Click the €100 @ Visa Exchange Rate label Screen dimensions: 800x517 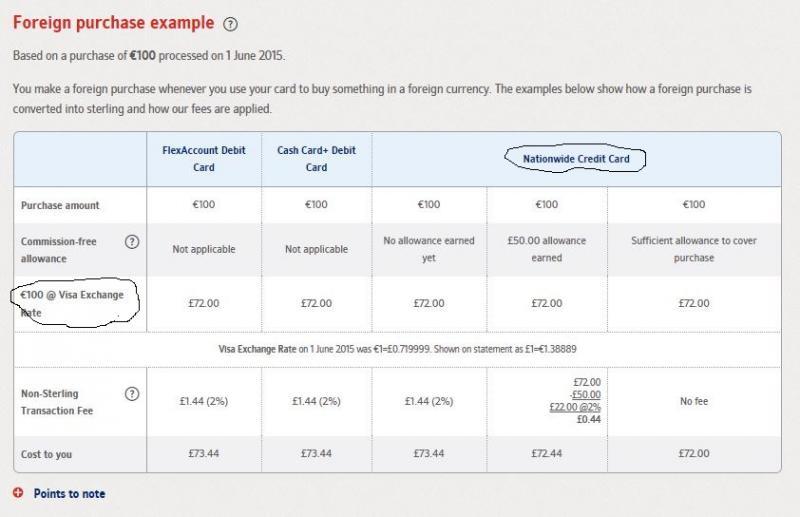click(x=72, y=304)
